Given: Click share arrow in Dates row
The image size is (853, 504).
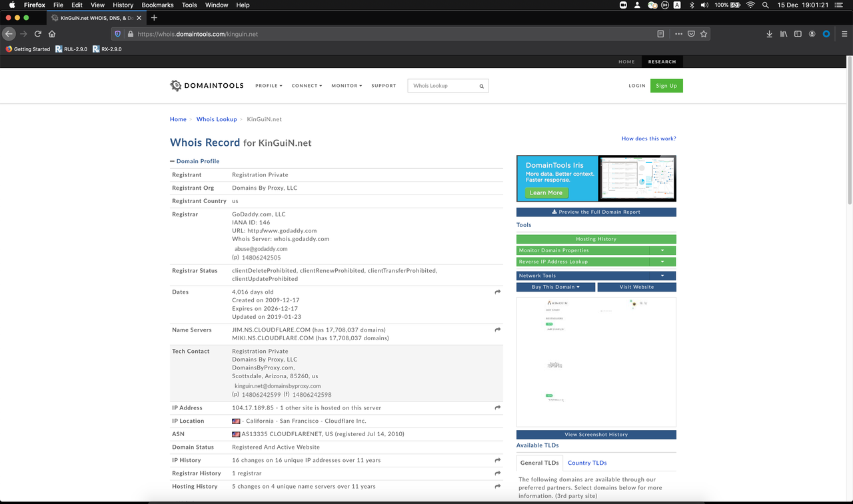Looking at the screenshot, I should pos(497,292).
